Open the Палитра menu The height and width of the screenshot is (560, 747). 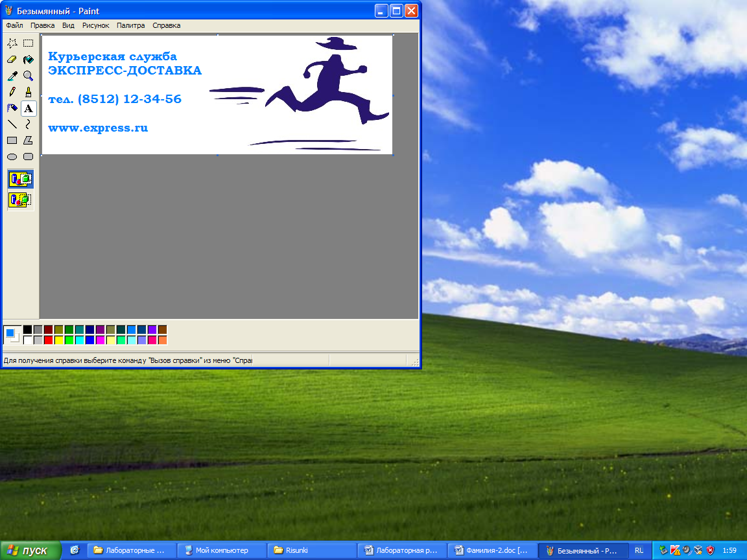click(130, 25)
